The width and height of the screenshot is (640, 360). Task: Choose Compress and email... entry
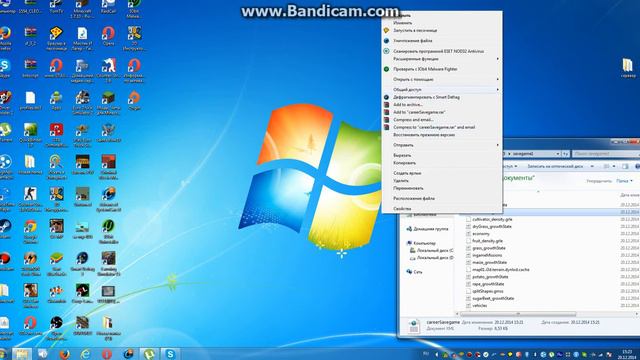coord(413,120)
